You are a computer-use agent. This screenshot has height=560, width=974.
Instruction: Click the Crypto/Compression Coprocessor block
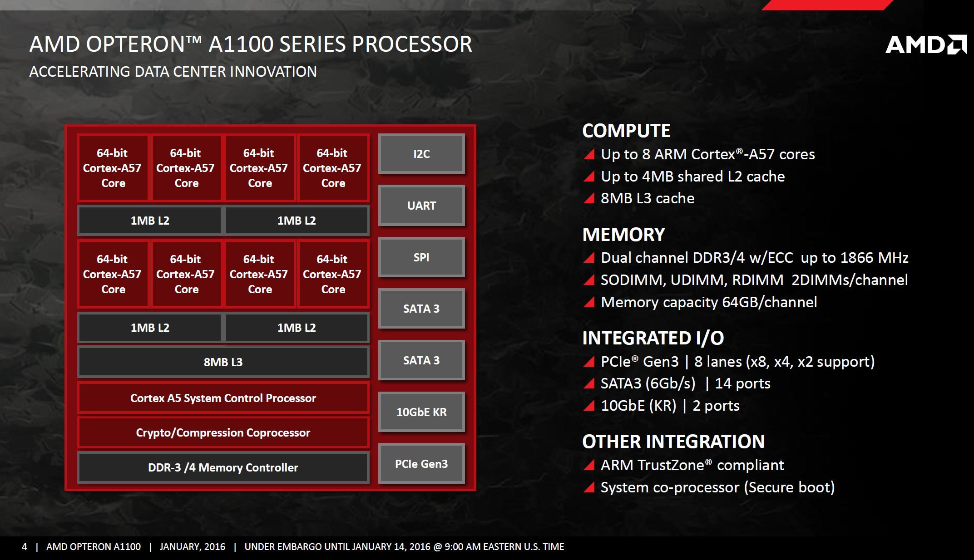(223, 432)
